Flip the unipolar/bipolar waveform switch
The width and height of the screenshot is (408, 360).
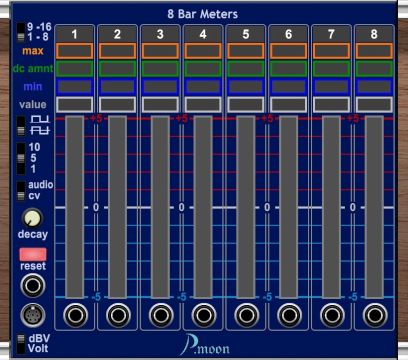[x=21, y=126]
